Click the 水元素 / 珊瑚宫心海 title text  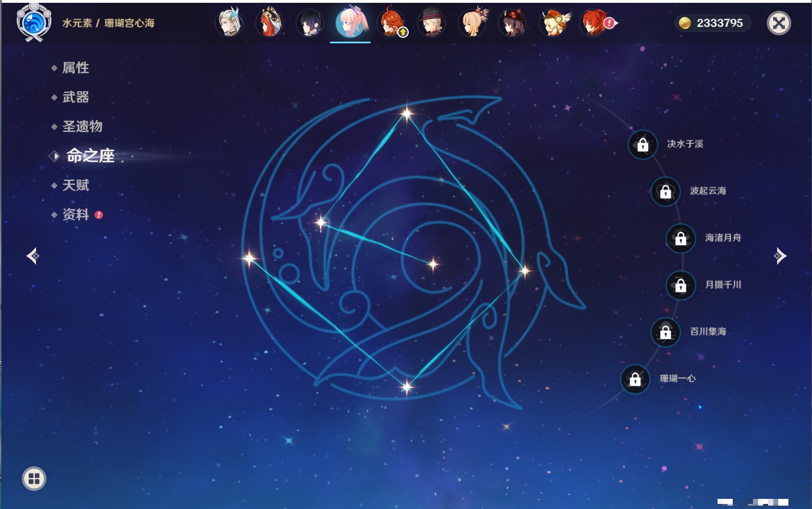point(108,23)
